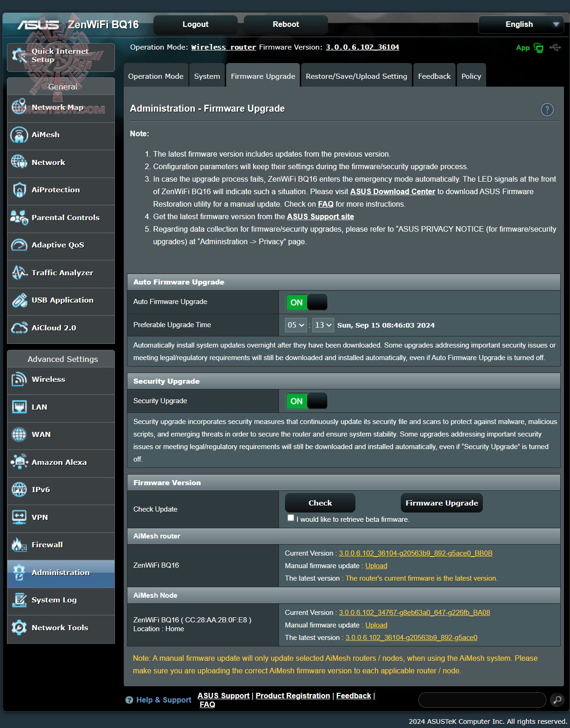Open the Network Tools icon
The height and width of the screenshot is (728, 570).
[x=19, y=627]
